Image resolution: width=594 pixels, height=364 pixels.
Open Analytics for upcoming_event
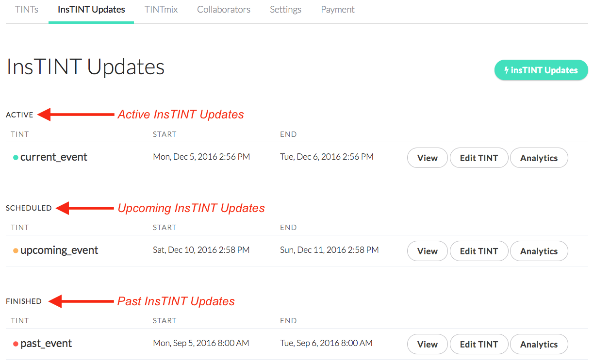(539, 251)
